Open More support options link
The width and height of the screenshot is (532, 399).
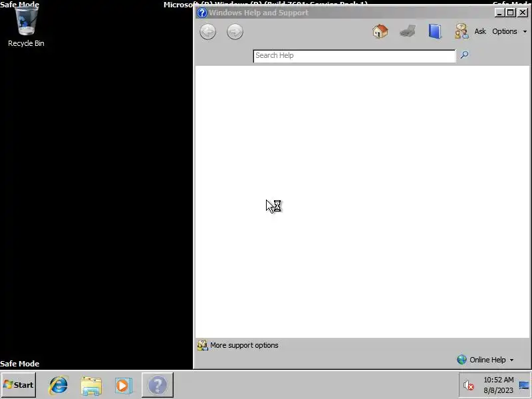tap(244, 345)
